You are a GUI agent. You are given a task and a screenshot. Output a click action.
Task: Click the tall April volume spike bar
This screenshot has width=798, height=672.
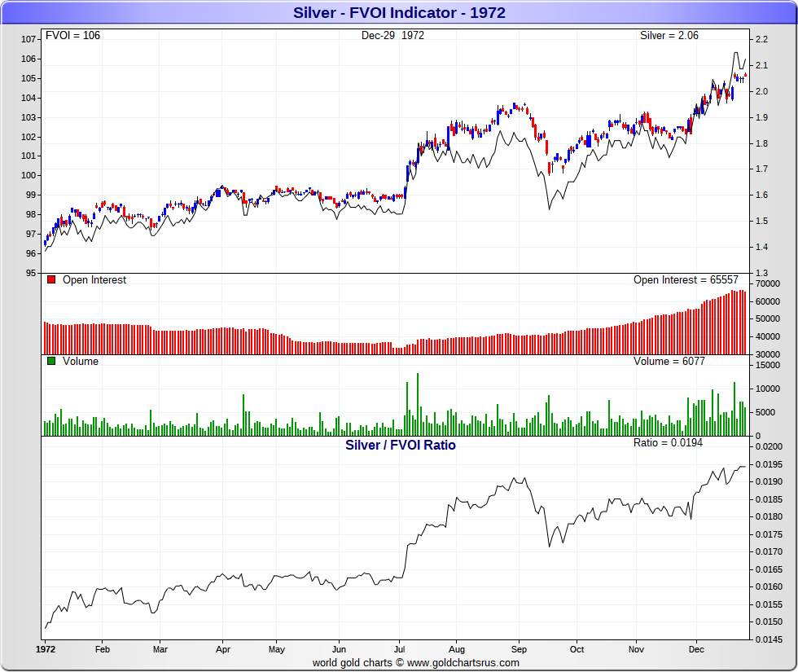point(243,415)
